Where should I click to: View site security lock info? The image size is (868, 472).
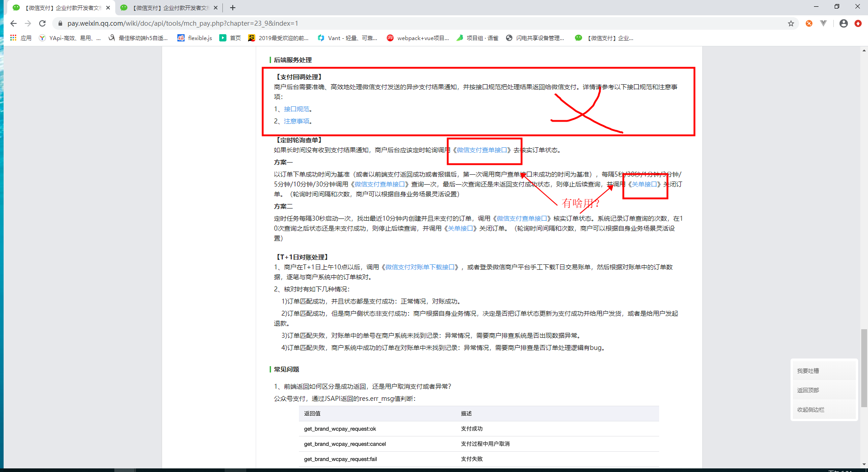[60, 23]
